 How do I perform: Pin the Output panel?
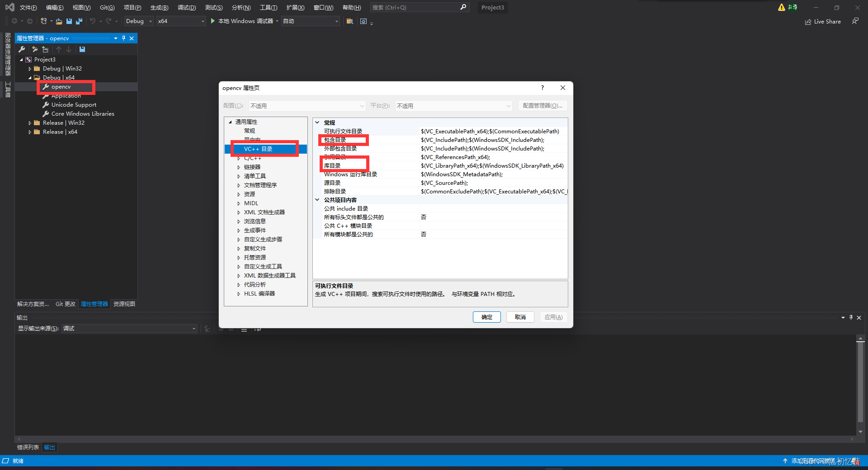[851, 318]
